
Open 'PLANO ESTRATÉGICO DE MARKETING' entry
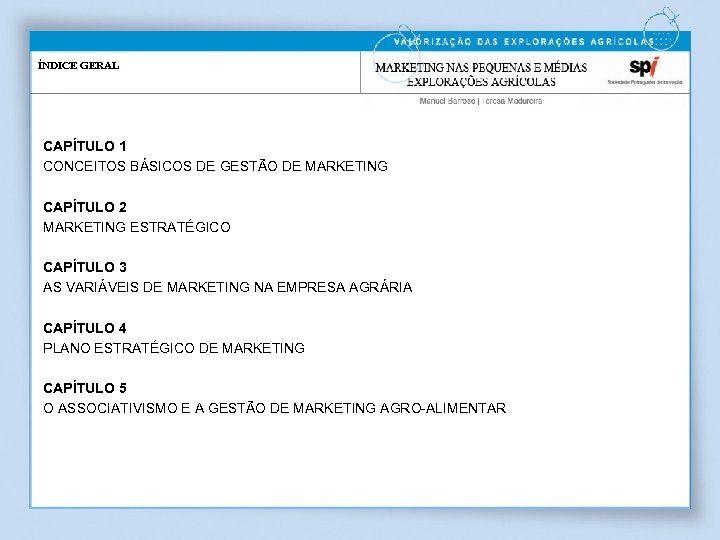pyautogui.click(x=174, y=348)
